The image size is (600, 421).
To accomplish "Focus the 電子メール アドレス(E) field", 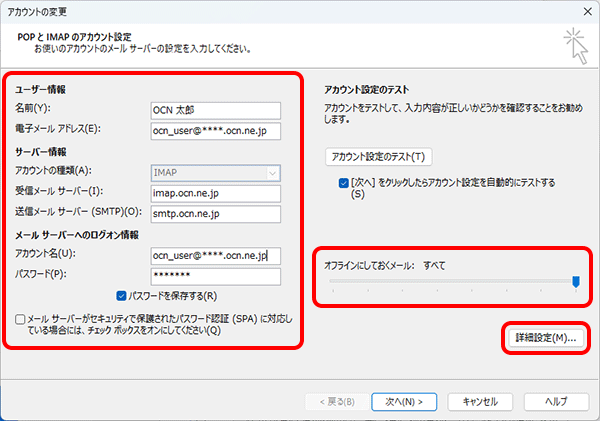I will click(x=216, y=130).
